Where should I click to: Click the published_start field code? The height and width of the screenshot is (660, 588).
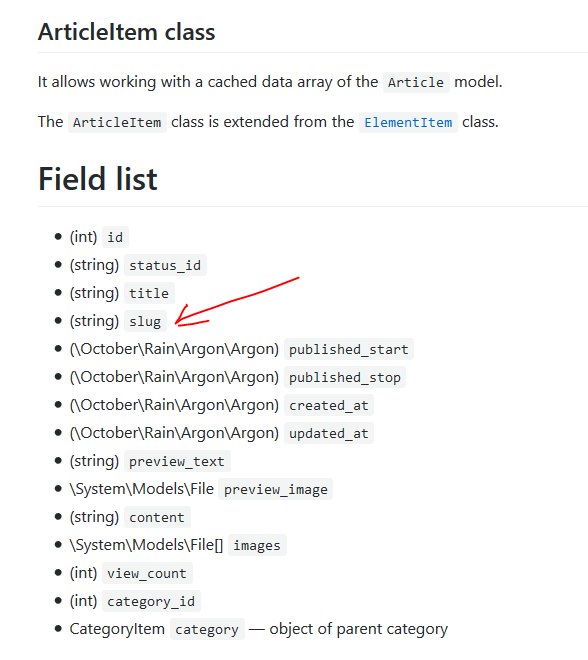click(x=349, y=349)
